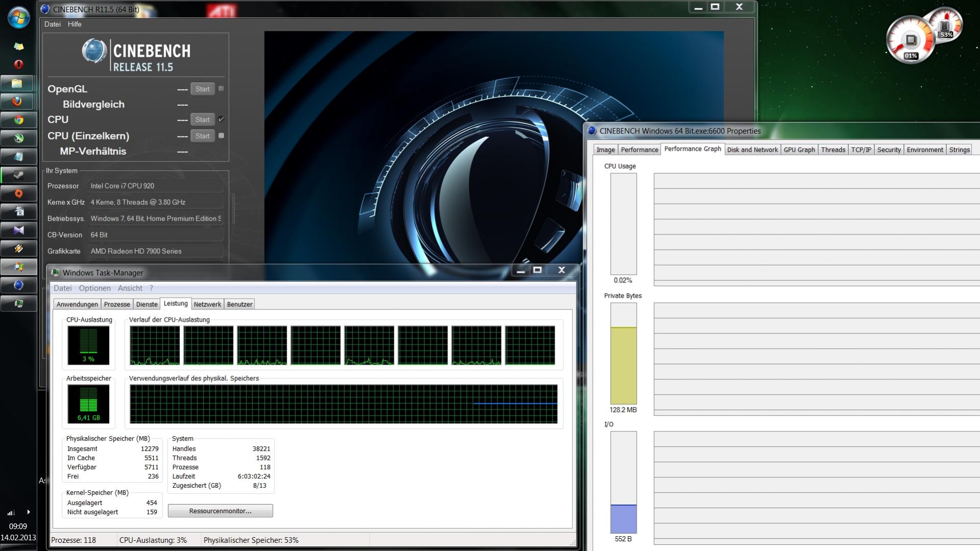
Task: Select the Cinebench blue sphere taskbar icon
Action: [18, 285]
